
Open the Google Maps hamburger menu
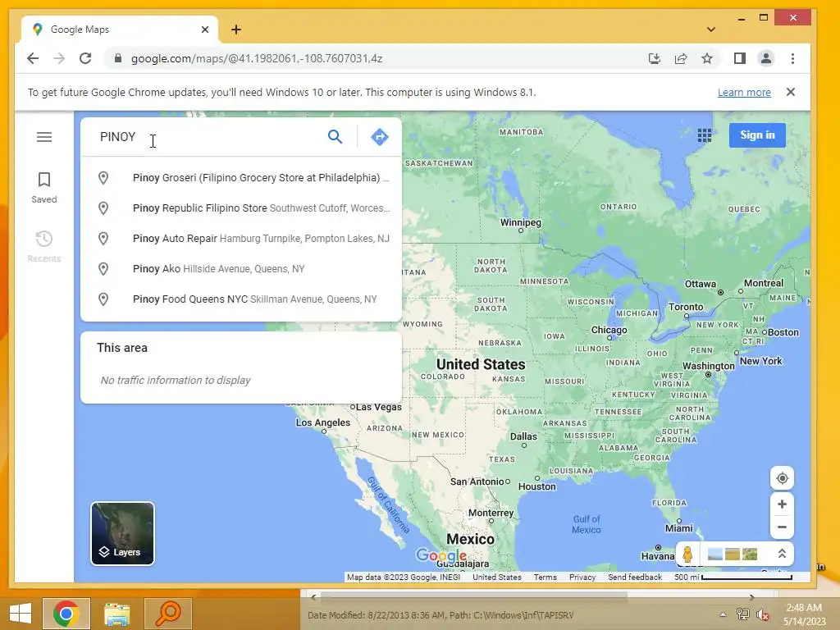(x=44, y=137)
